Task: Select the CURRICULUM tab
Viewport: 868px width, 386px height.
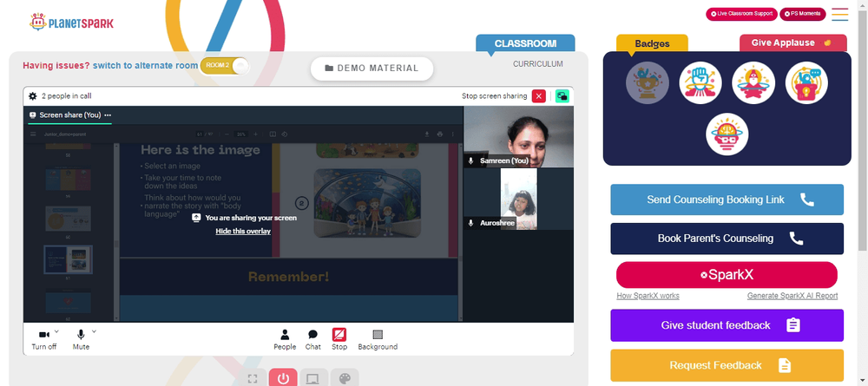Action: pos(537,64)
